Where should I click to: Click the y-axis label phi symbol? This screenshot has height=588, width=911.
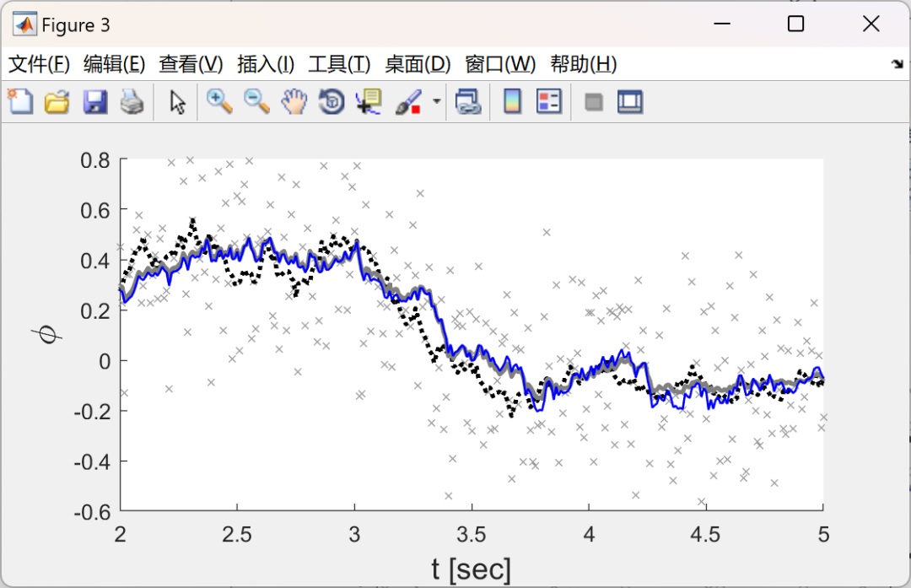click(46, 335)
